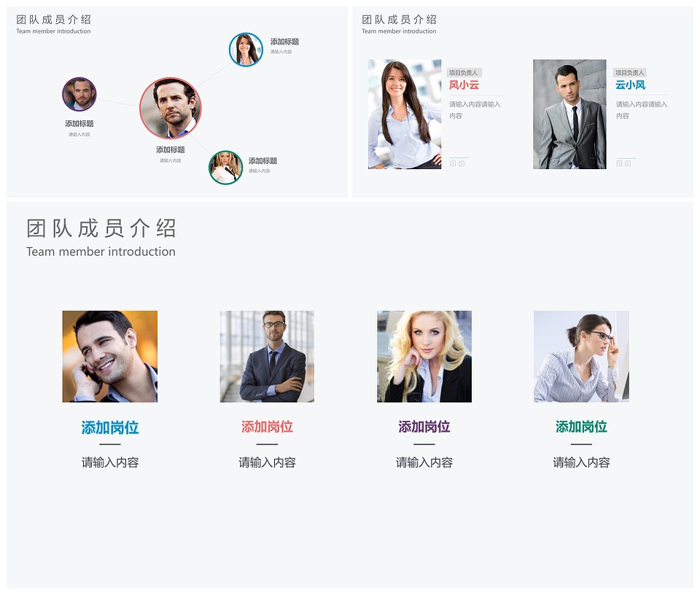Click the large 团队成员介绍 slide title
The height and width of the screenshot is (595, 700).
coord(101,228)
